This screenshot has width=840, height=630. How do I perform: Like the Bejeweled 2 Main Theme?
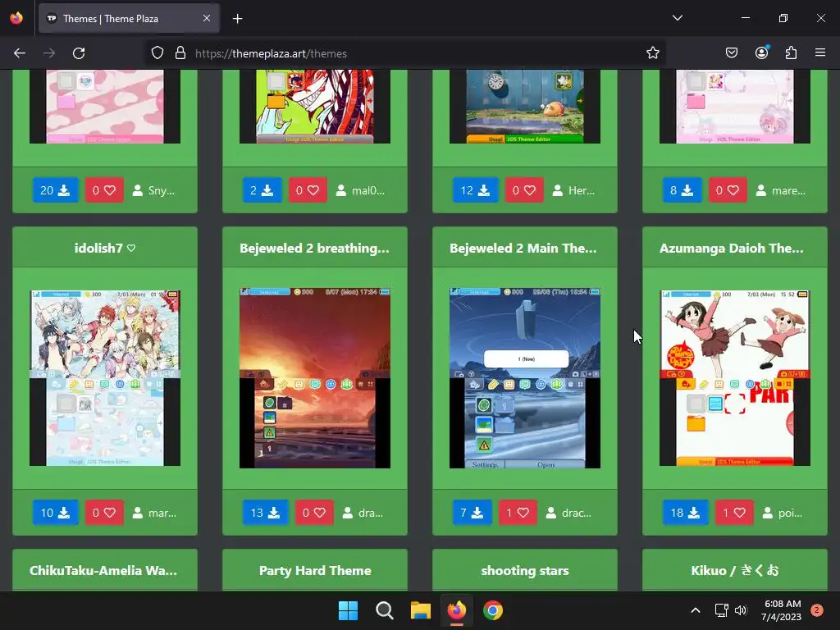[518, 513]
